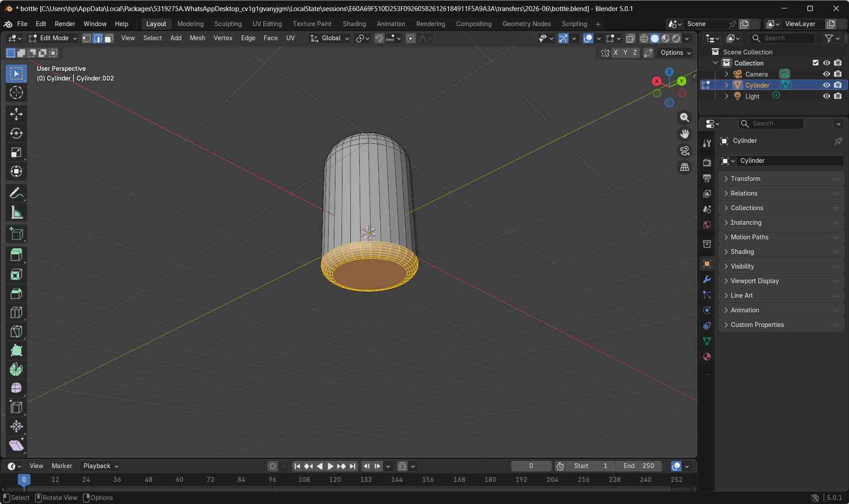Viewport: 849px width, 504px height.
Task: Uncheck the Collection exclude checkbox
Action: [x=815, y=63]
